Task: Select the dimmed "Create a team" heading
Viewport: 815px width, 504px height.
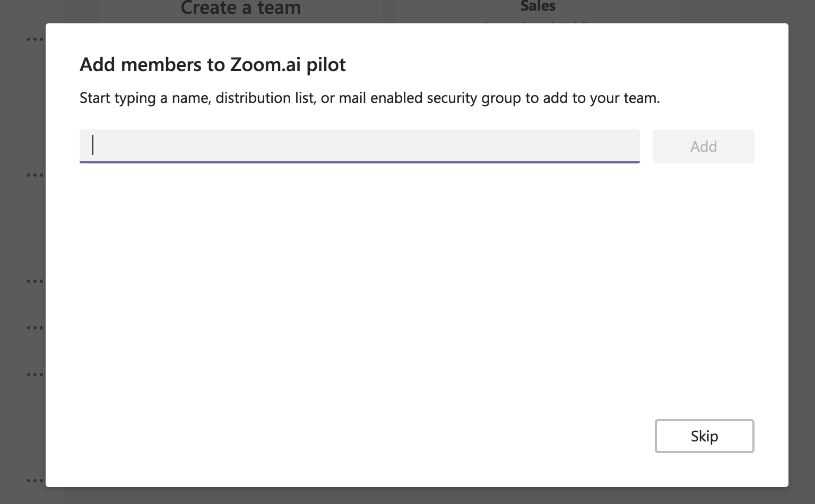Action: [240, 8]
